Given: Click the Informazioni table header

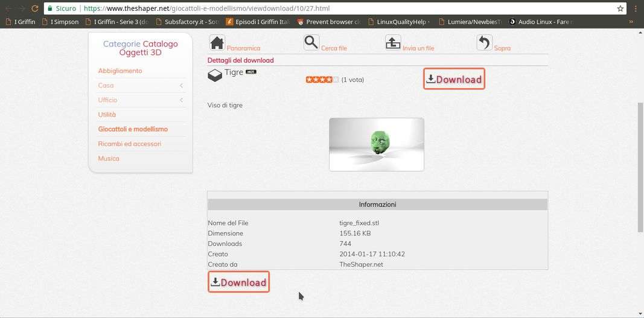Looking at the screenshot, I should (x=377, y=204).
